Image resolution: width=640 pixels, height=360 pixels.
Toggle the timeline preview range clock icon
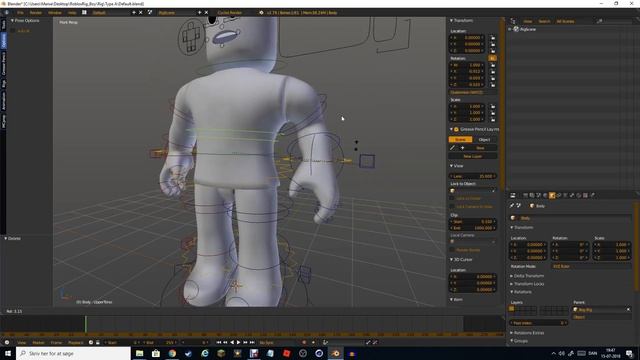pyautogui.click(x=91, y=342)
